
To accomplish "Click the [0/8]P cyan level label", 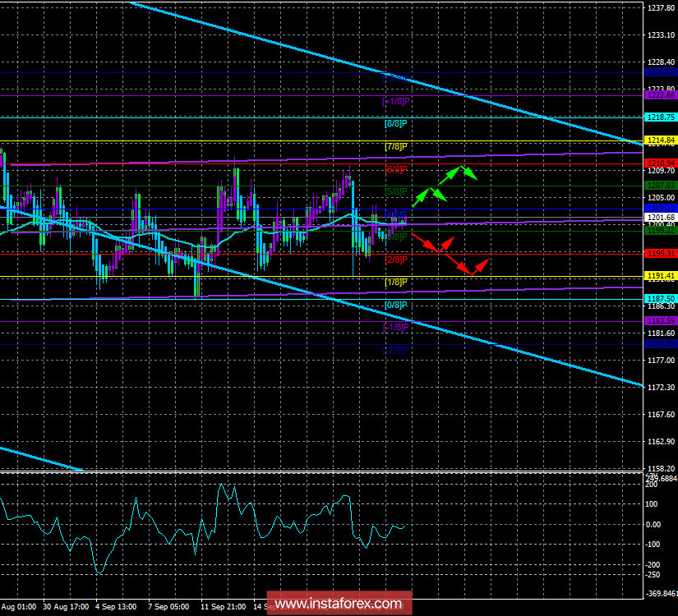I will click(396, 305).
